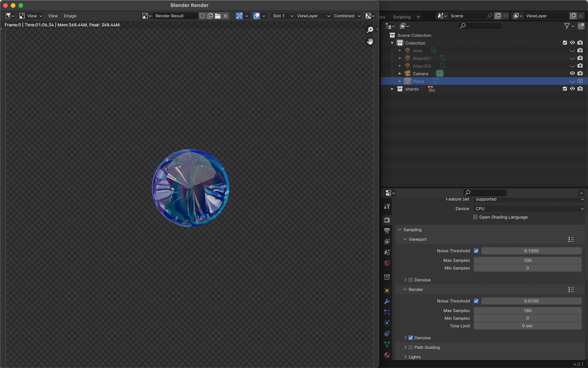Click the Modifier Properties wrench icon
The image size is (588, 368).
coord(387,301)
